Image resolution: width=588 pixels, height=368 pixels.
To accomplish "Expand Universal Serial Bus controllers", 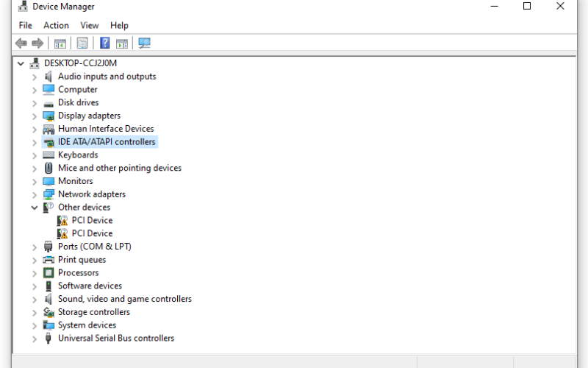I will click(35, 339).
